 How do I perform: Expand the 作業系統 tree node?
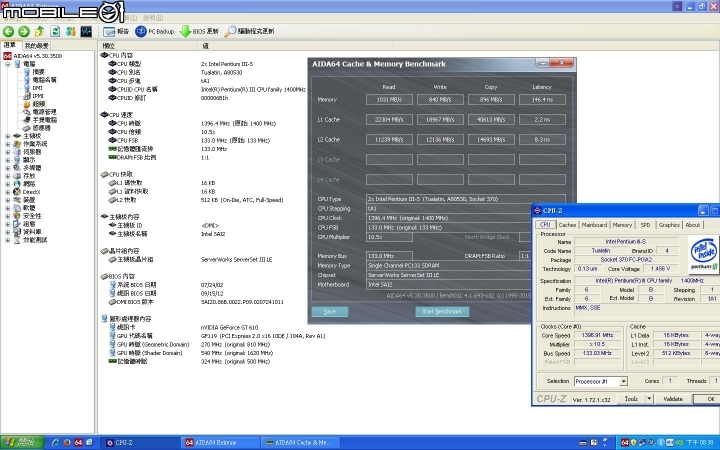point(7,144)
